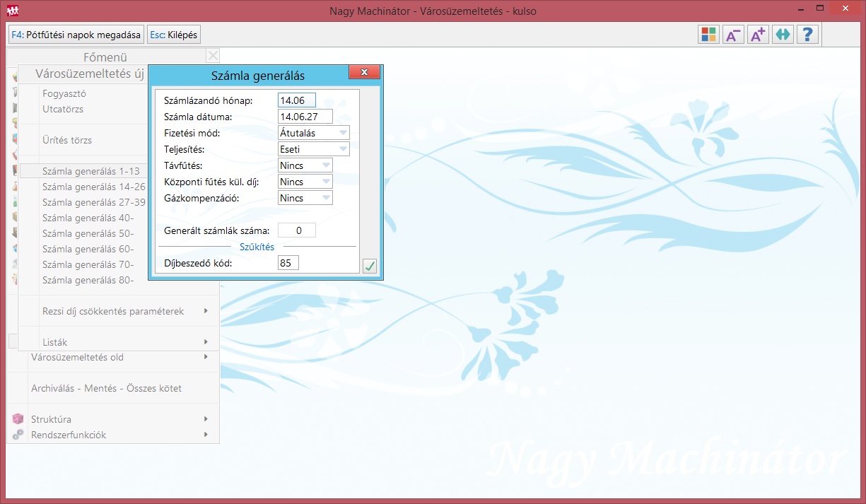Click Esc: Kilépés button
This screenshot has height=504, width=866.
pos(174,35)
